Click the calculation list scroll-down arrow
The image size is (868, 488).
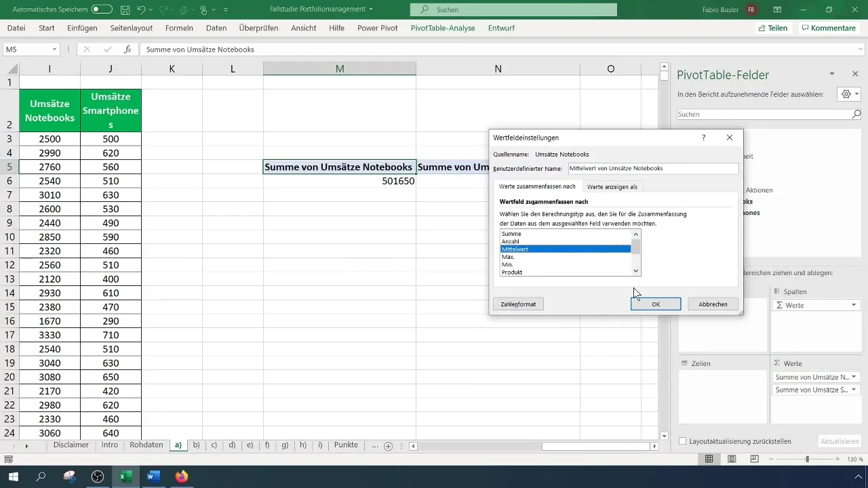click(636, 271)
